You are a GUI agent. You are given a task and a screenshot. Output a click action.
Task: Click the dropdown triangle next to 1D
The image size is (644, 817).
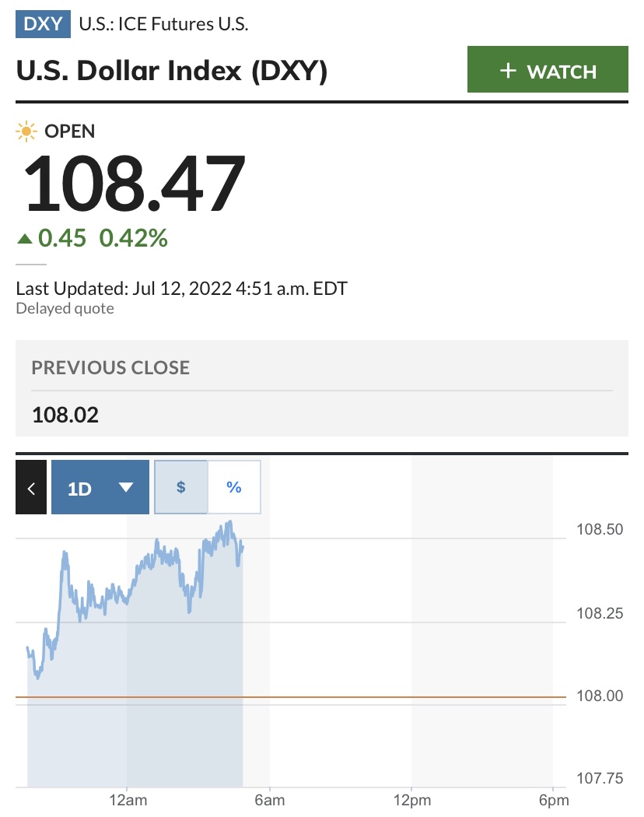(x=125, y=488)
